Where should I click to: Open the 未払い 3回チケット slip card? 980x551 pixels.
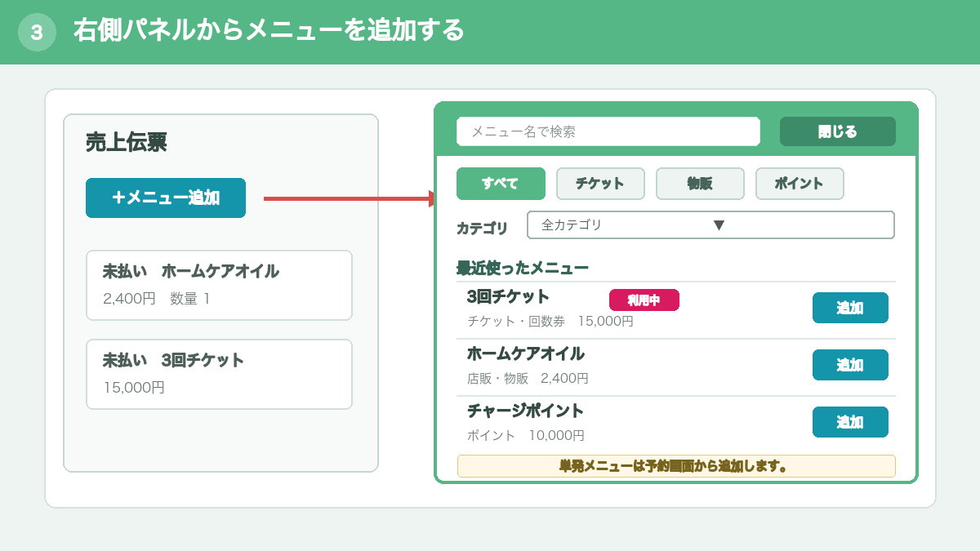(x=219, y=374)
